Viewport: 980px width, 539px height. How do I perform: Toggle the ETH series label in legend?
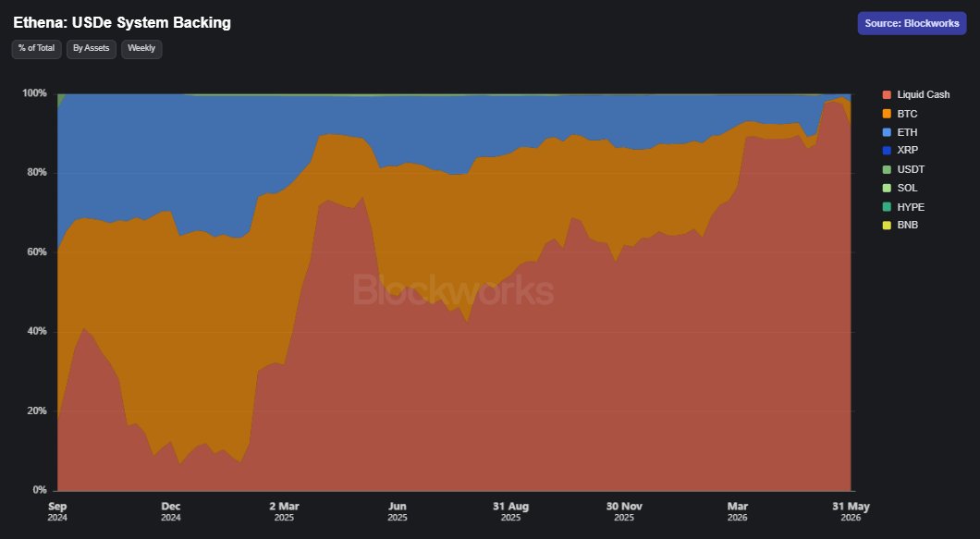pyautogui.click(x=907, y=132)
